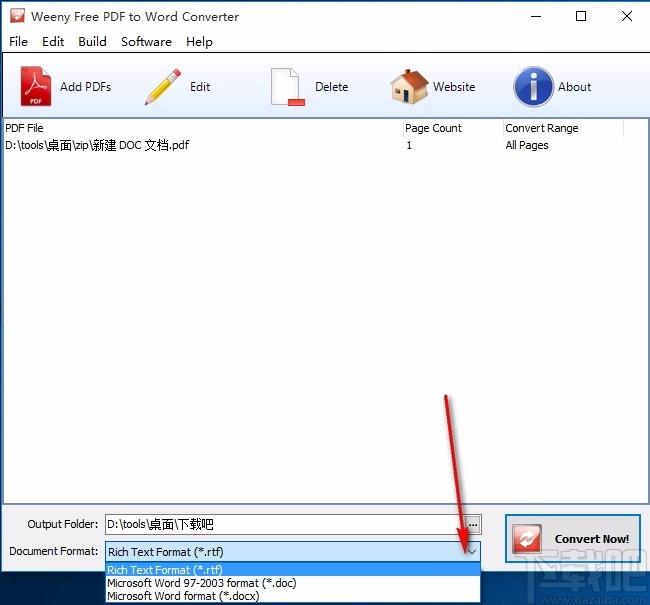The image size is (650, 605).
Task: Click the Delete page icon
Action: 288,87
